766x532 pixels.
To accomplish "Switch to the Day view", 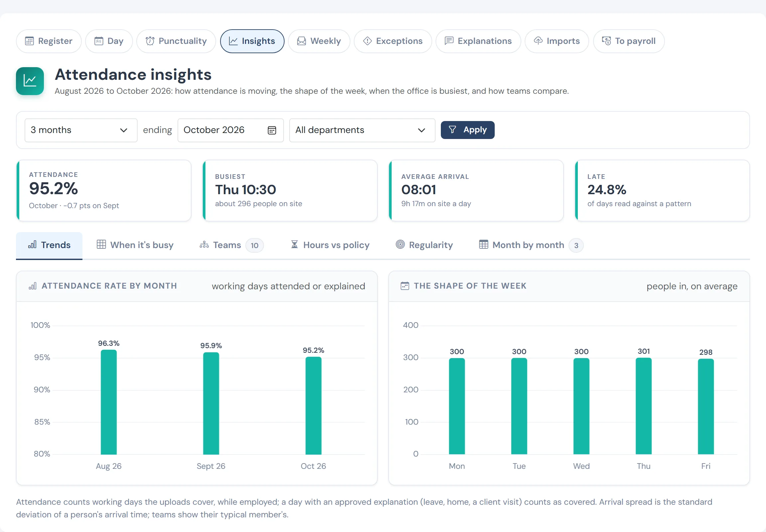I will click(109, 41).
